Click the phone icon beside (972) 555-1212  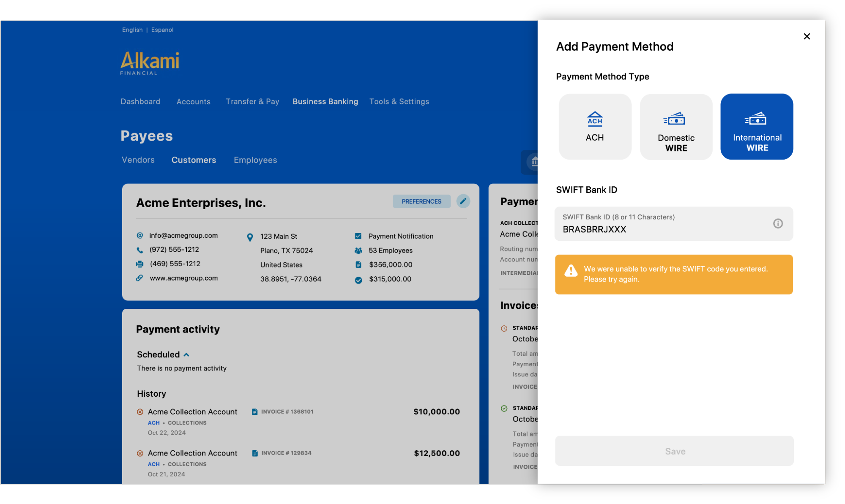click(139, 250)
